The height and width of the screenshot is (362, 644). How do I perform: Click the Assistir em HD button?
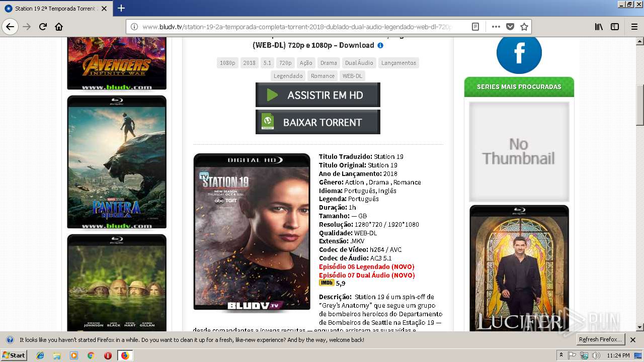[318, 95]
